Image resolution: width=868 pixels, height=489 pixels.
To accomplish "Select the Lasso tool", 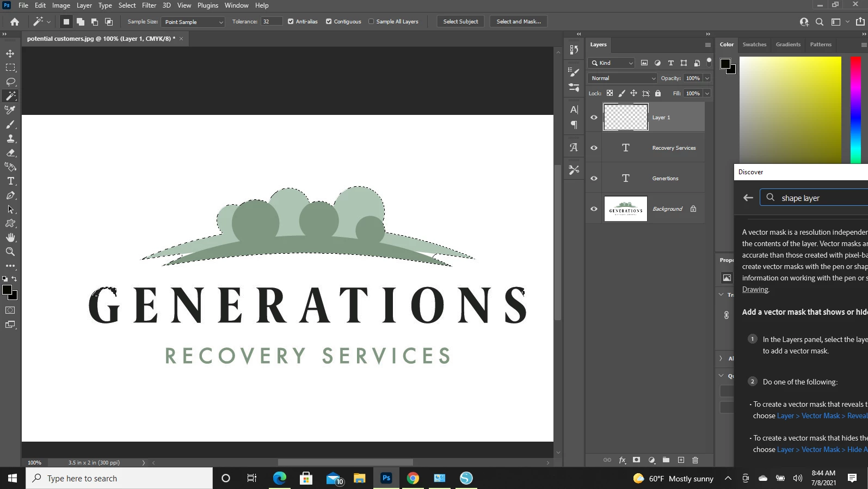I will (x=10, y=82).
